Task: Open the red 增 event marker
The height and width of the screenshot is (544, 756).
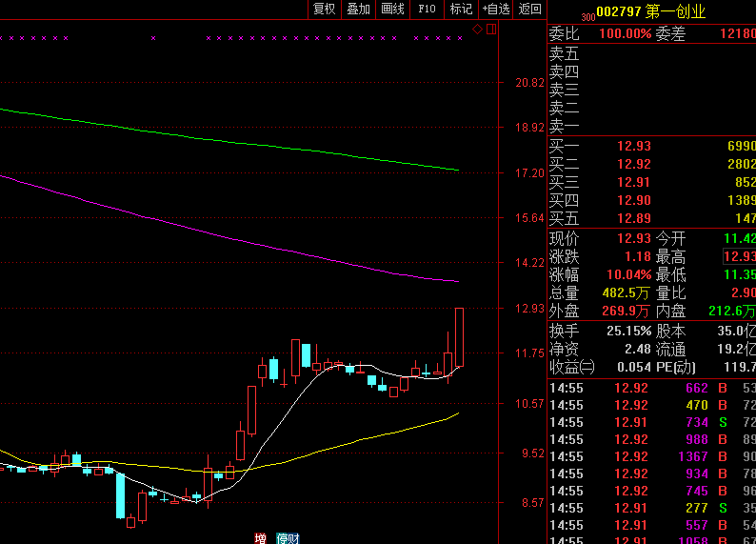Action: pos(260,538)
